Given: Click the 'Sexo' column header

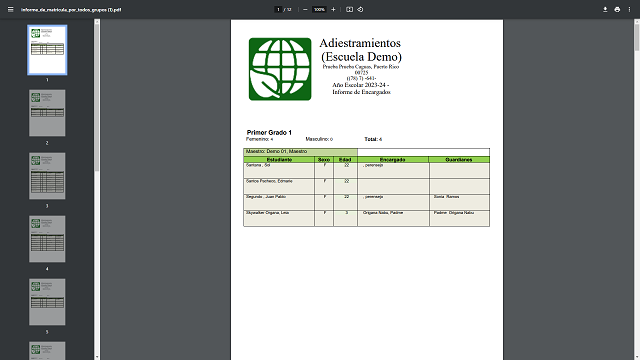Looking at the screenshot, I should click(x=324, y=160).
